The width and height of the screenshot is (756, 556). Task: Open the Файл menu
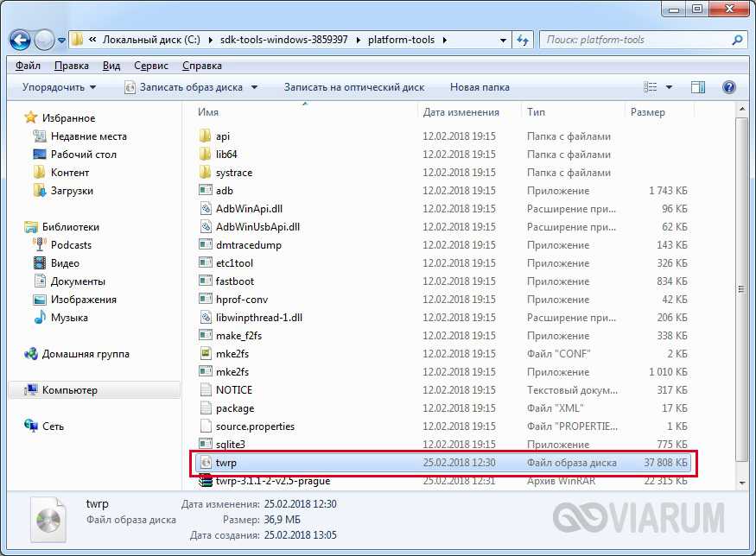tap(29, 66)
